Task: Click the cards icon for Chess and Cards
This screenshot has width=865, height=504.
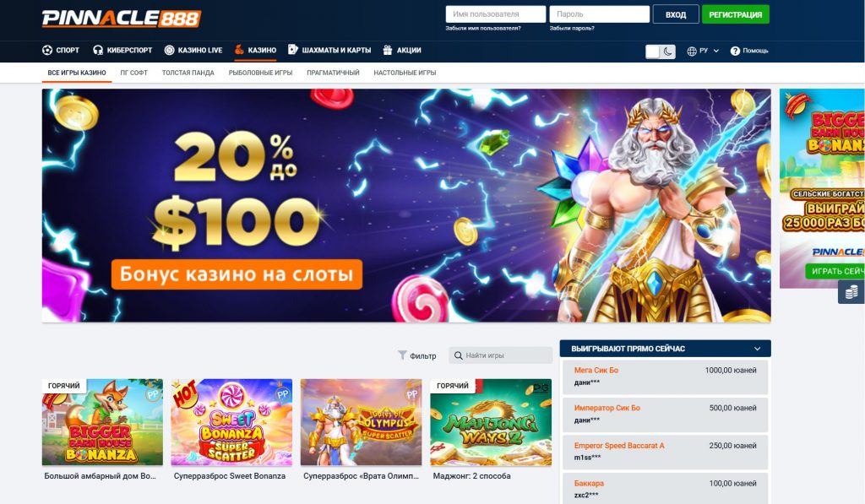Action: (x=293, y=50)
